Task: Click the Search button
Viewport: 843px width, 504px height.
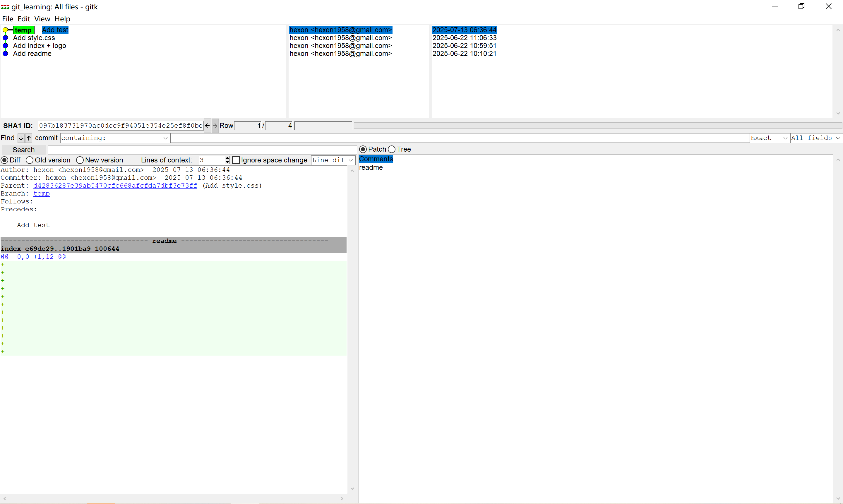Action: pos(23,150)
